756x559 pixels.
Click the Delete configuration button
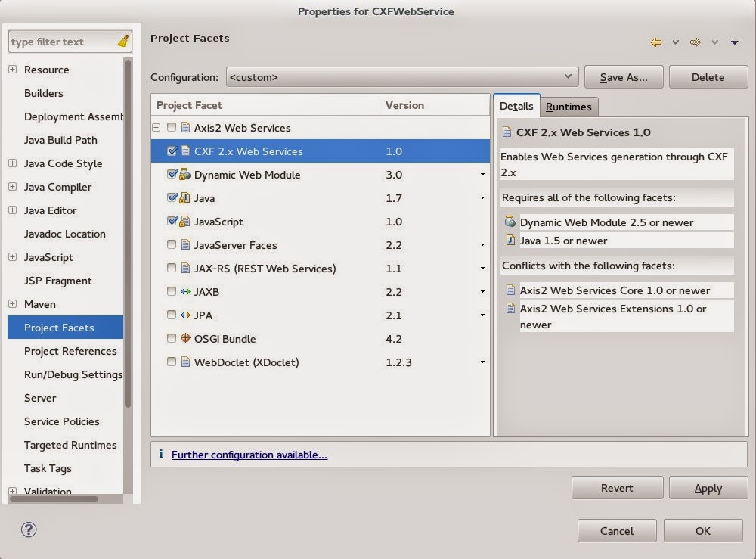(708, 77)
